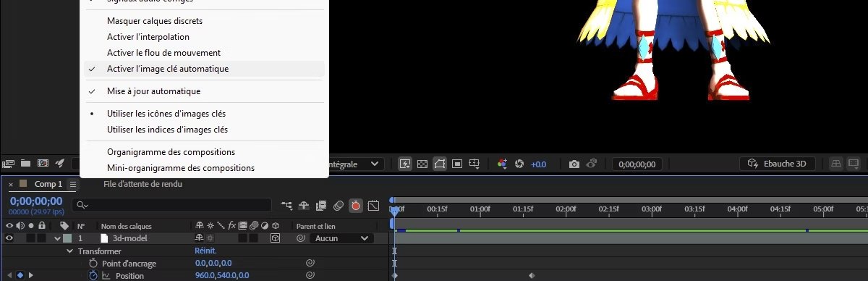Click the viewer timecode 0;00;00;00 field
This screenshot has height=281, width=868.
pos(637,164)
